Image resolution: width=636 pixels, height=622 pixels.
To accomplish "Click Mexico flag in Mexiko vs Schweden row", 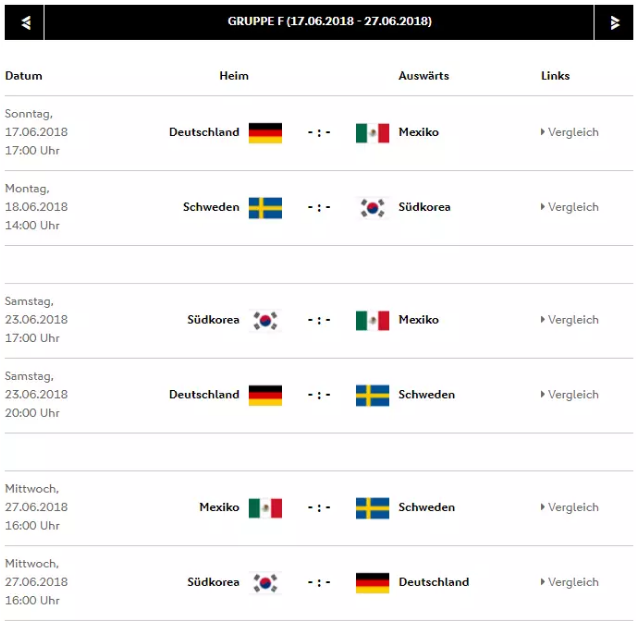I will (265, 508).
